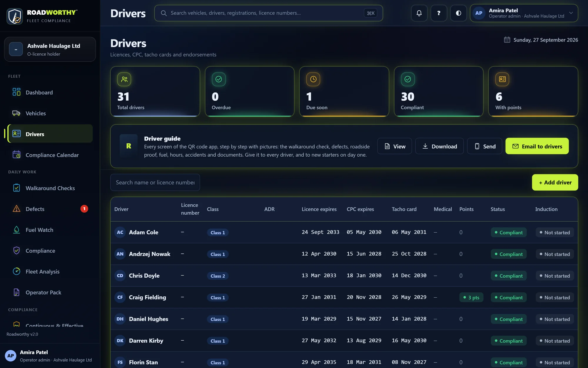Click the Due soon clock icon
Image resolution: width=588 pixels, height=368 pixels.
click(313, 79)
